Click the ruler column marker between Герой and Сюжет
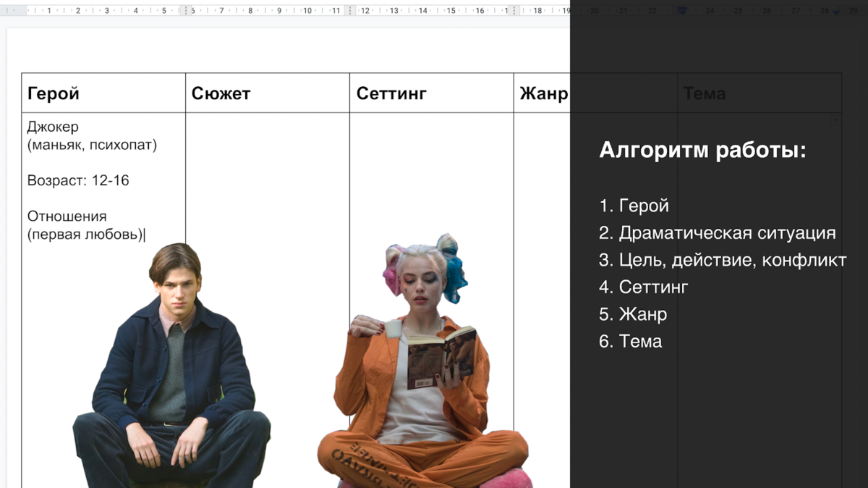This screenshot has height=488, width=868. coord(187,11)
